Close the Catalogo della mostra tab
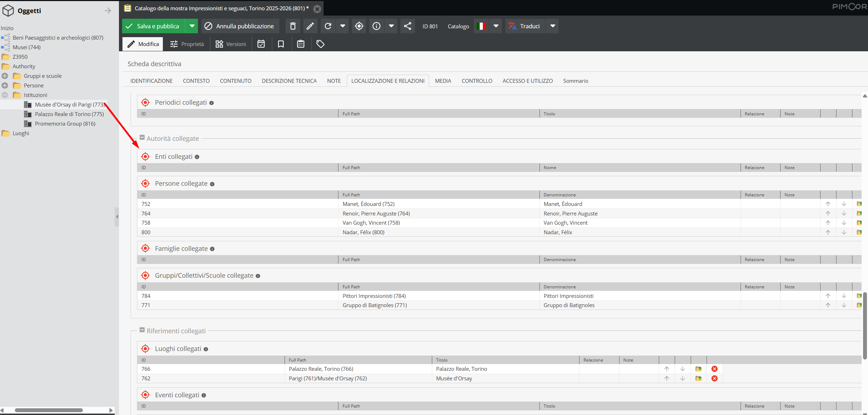The width and height of the screenshot is (868, 415). 317,9
